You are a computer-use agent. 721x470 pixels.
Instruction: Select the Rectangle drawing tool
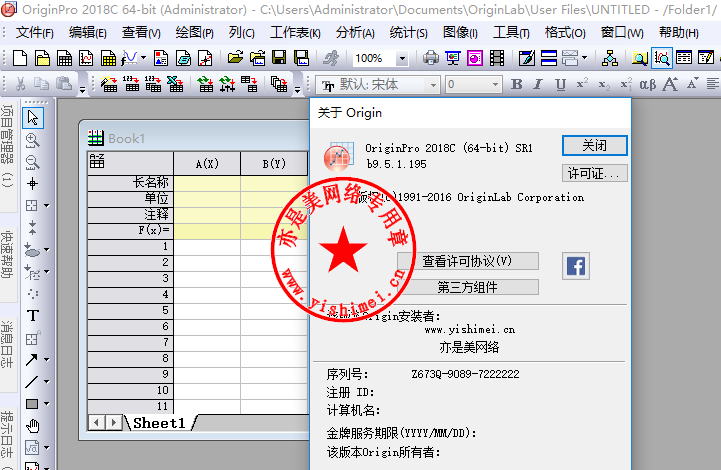(32, 404)
